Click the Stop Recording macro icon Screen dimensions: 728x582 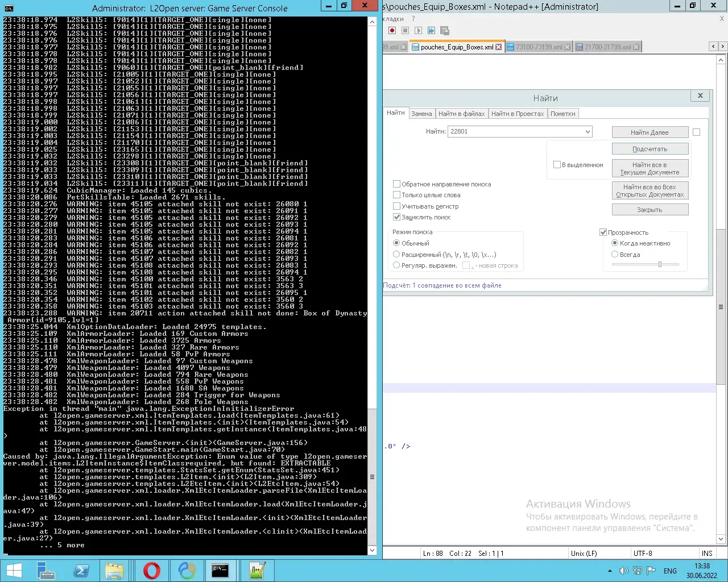point(405,30)
